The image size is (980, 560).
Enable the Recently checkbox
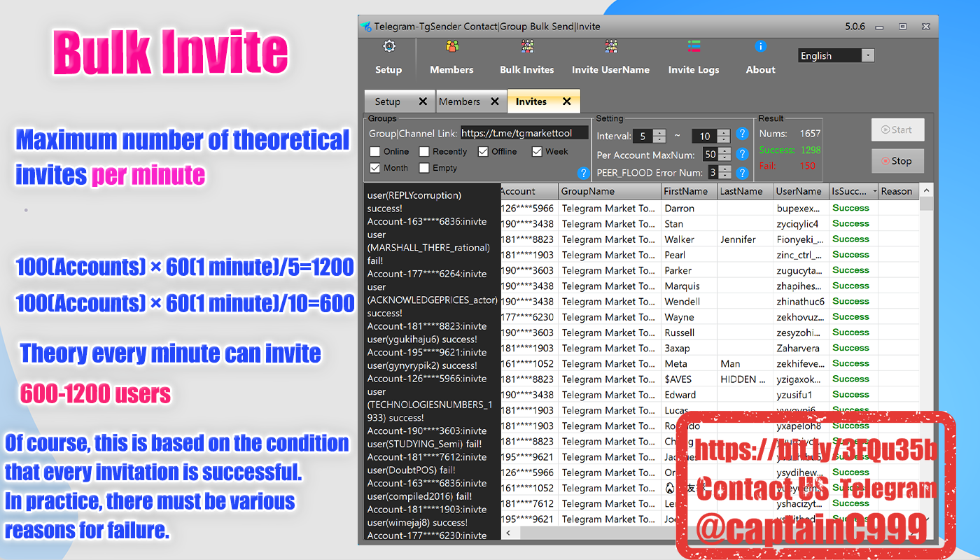(x=424, y=151)
